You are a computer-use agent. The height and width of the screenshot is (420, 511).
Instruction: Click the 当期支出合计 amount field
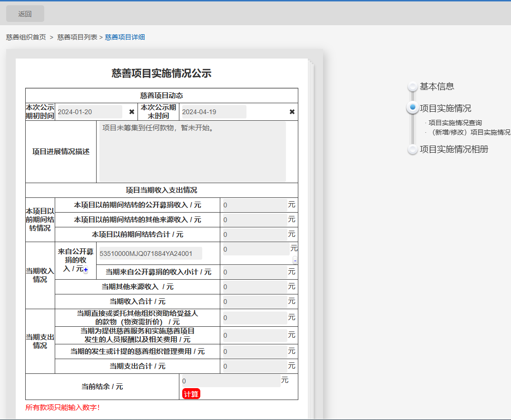coord(255,366)
